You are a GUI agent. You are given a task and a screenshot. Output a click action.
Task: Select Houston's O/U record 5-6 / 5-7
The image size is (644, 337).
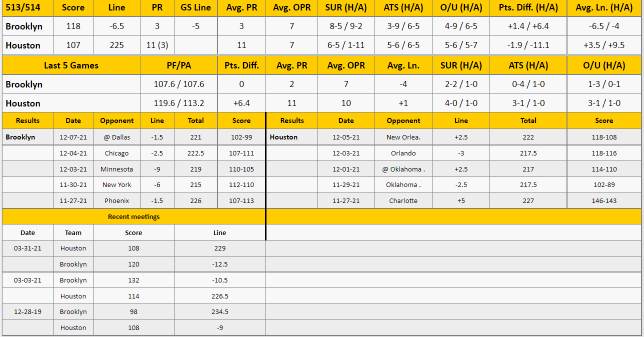(461, 45)
